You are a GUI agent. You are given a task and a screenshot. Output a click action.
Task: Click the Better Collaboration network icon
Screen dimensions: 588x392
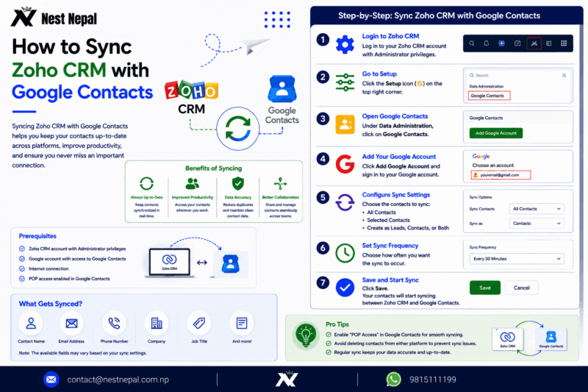click(280, 183)
